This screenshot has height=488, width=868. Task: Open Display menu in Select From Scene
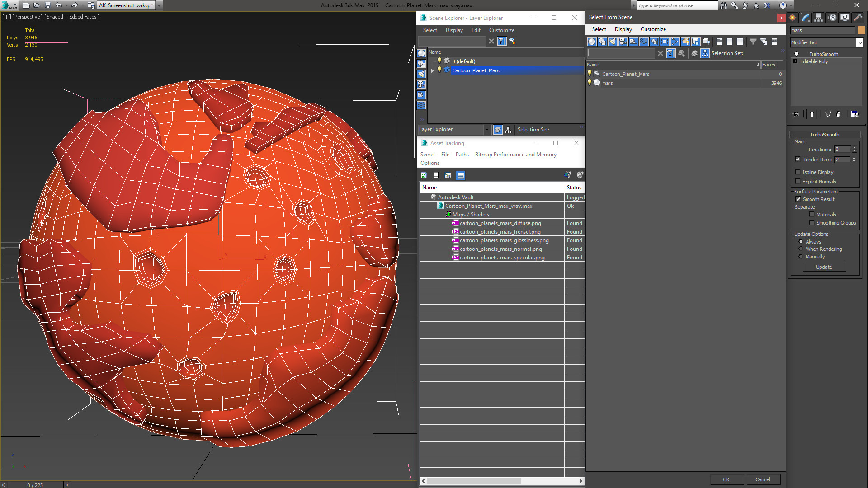623,29
